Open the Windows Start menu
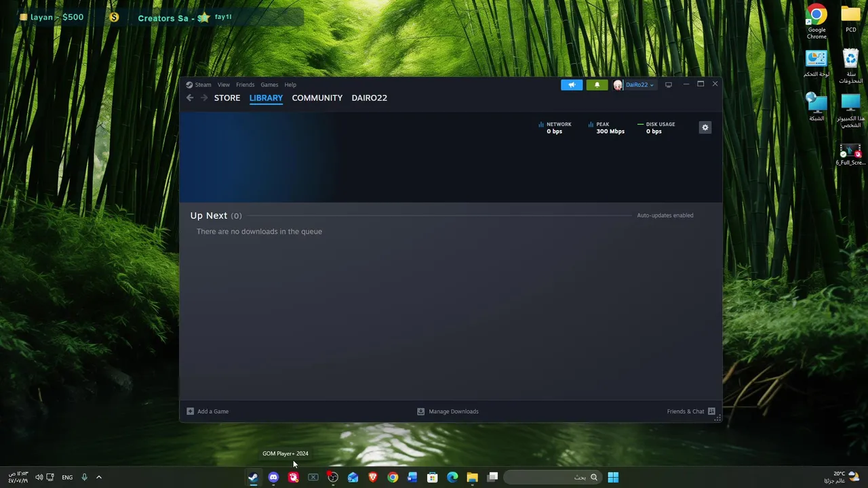The image size is (868, 488). pos(613,477)
